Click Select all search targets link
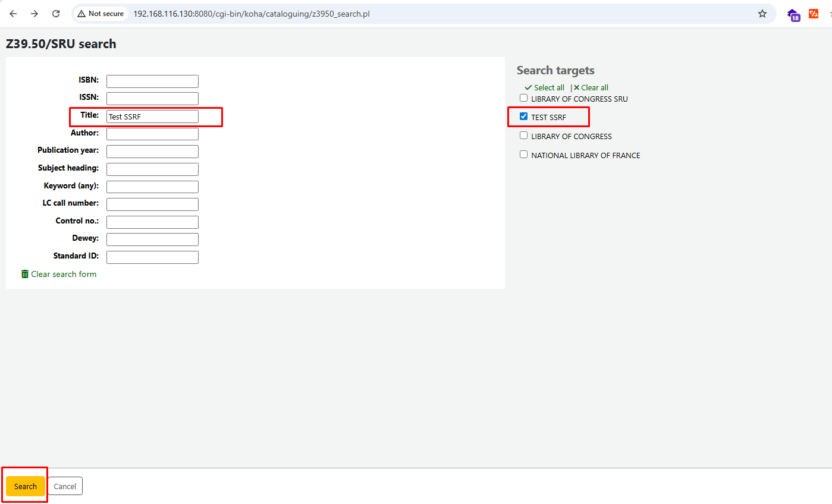The height and width of the screenshot is (504, 832). point(545,87)
